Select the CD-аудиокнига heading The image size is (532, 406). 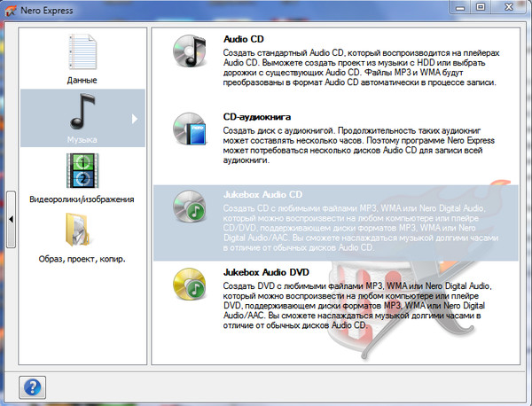coord(257,117)
